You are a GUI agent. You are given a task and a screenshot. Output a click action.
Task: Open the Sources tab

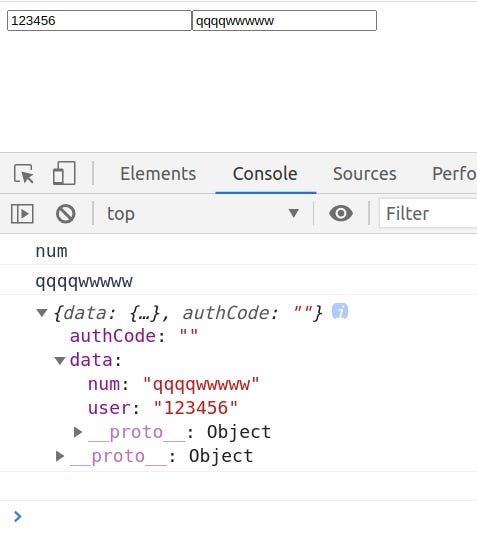(x=365, y=174)
